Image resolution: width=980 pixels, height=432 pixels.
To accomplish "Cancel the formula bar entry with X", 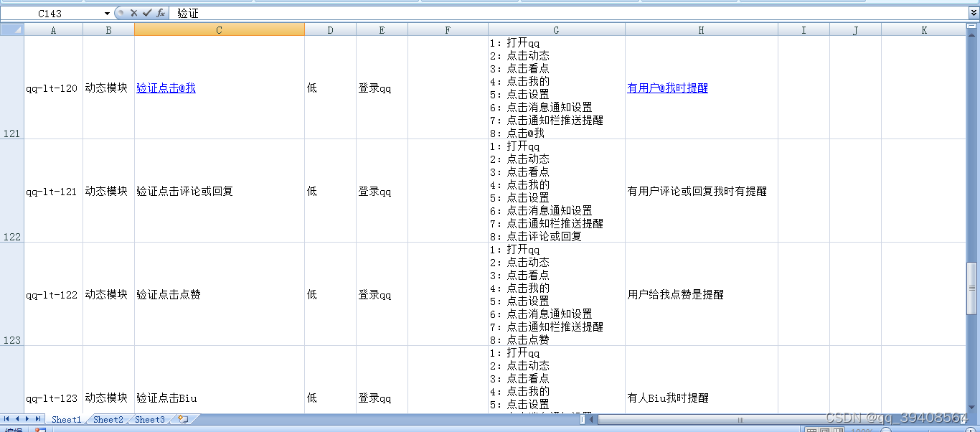I will point(133,13).
